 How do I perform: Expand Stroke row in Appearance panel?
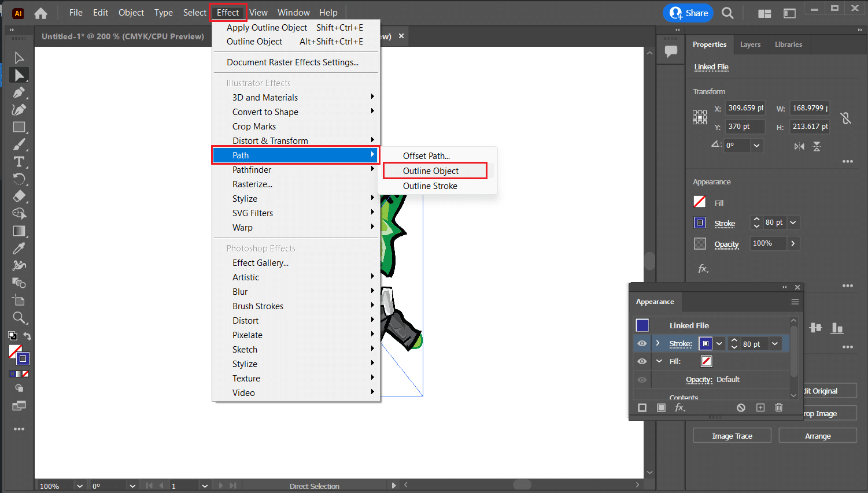point(658,343)
